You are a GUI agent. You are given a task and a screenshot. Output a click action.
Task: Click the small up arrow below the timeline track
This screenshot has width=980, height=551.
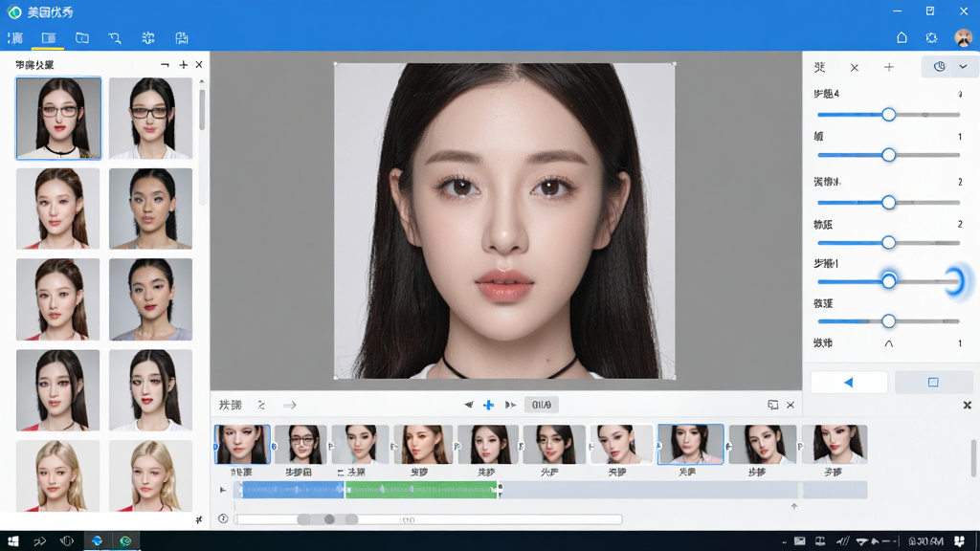(793, 506)
